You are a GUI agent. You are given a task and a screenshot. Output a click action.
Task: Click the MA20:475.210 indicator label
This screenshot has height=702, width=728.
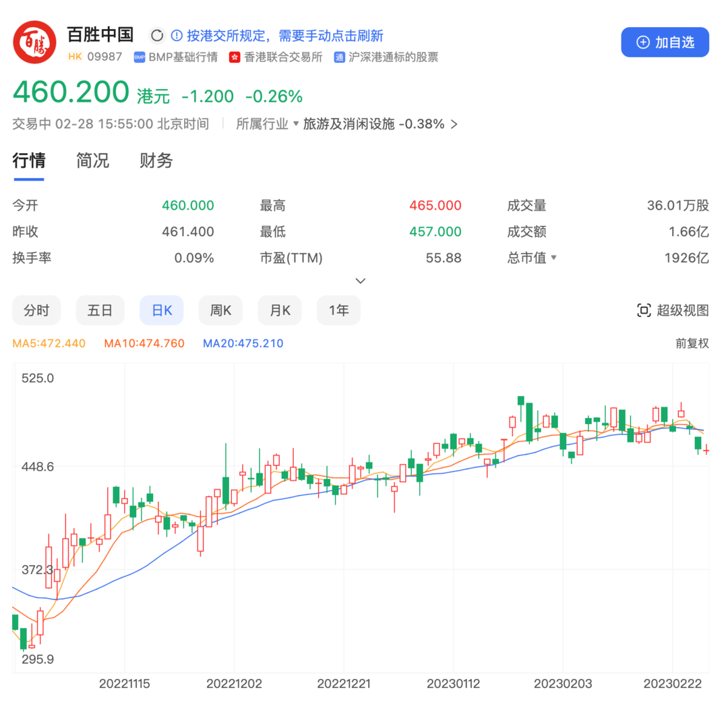pos(243,343)
